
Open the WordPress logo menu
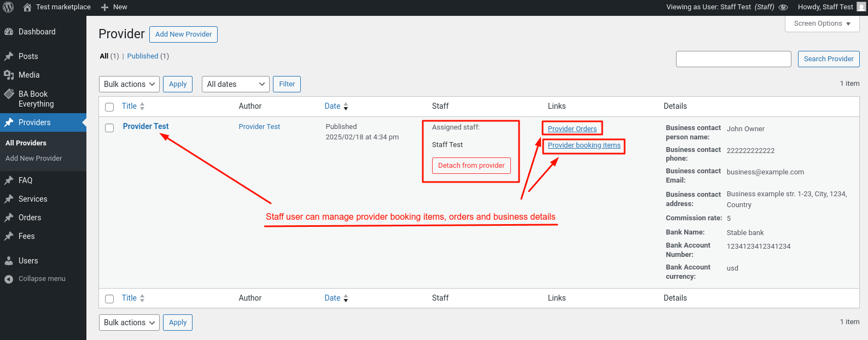[8, 7]
